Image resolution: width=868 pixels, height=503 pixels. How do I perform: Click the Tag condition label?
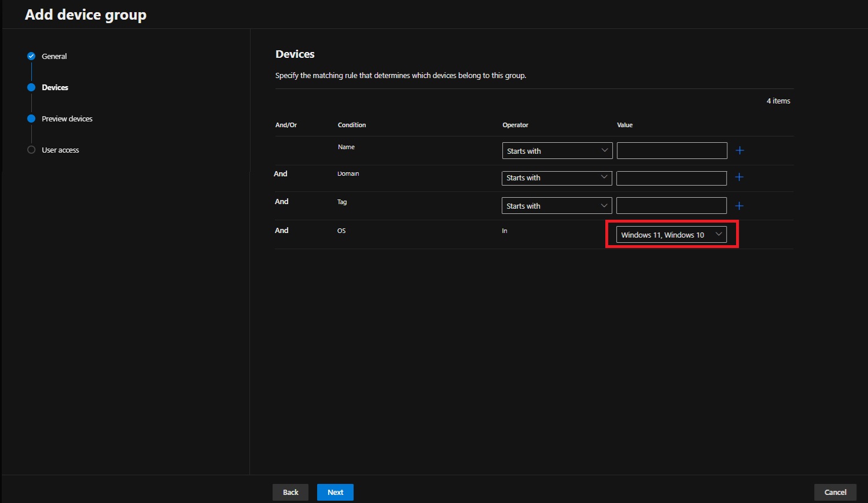[342, 202]
